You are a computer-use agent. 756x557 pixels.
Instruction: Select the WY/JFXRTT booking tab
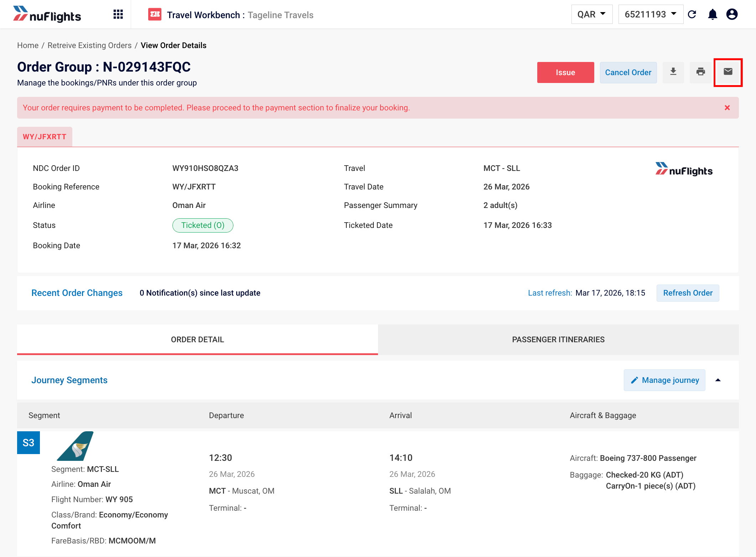[x=45, y=137]
